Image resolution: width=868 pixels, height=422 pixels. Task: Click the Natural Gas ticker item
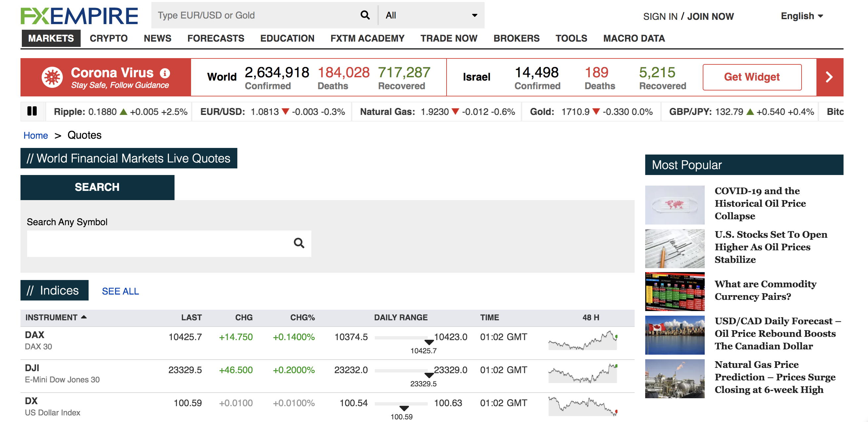coord(437,112)
